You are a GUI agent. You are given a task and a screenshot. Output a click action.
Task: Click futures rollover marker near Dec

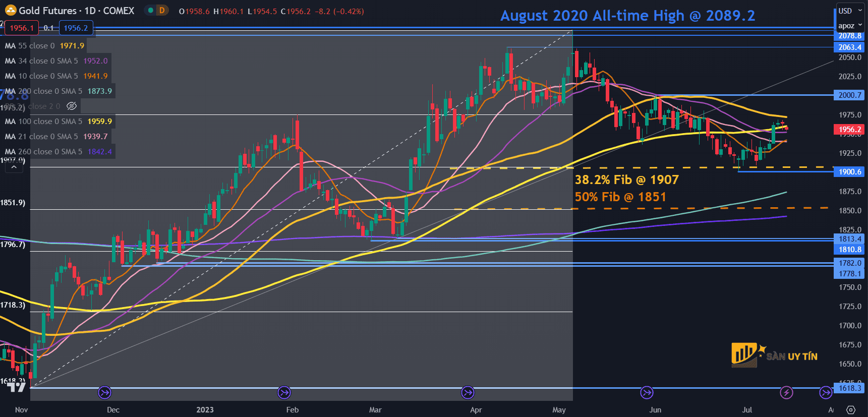click(x=104, y=392)
